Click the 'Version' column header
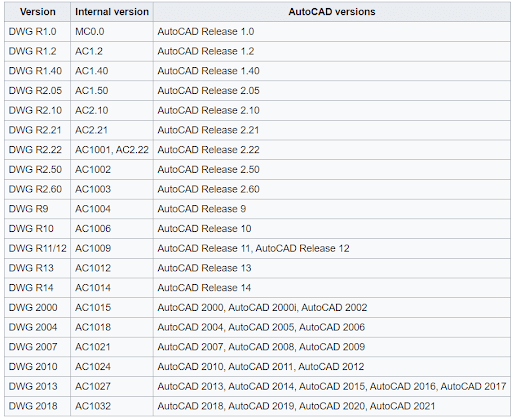Viewport: 512px width, 418px height. [37, 12]
